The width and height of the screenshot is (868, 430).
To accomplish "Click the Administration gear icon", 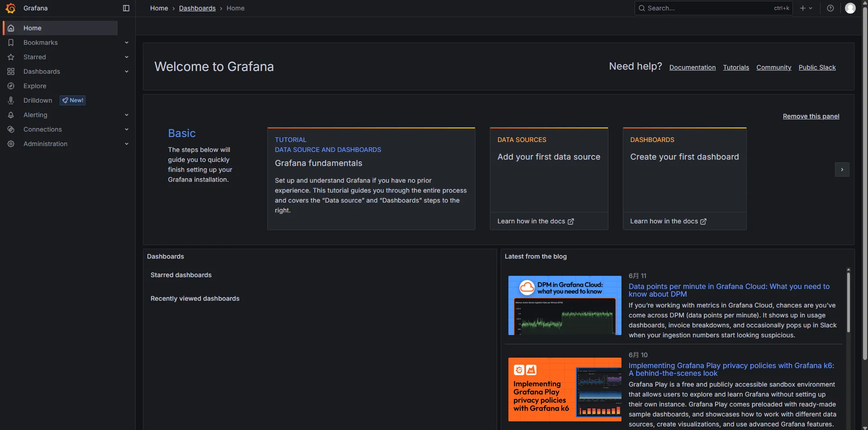I will (11, 144).
